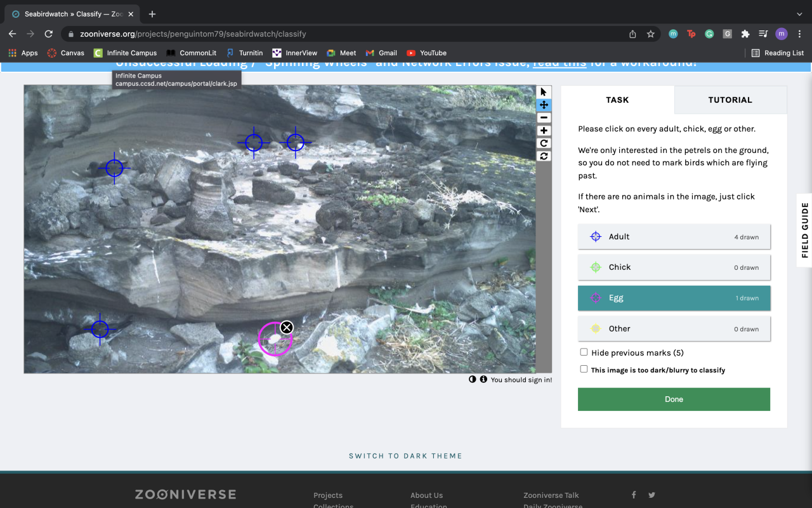Zoom out of the subject image
Screen dimensions: 812x508
point(544,117)
